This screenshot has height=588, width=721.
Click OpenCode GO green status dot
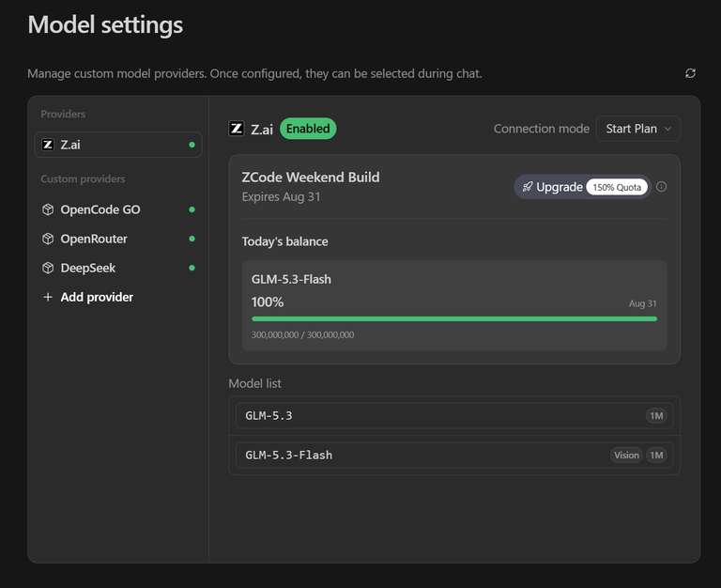click(x=192, y=209)
